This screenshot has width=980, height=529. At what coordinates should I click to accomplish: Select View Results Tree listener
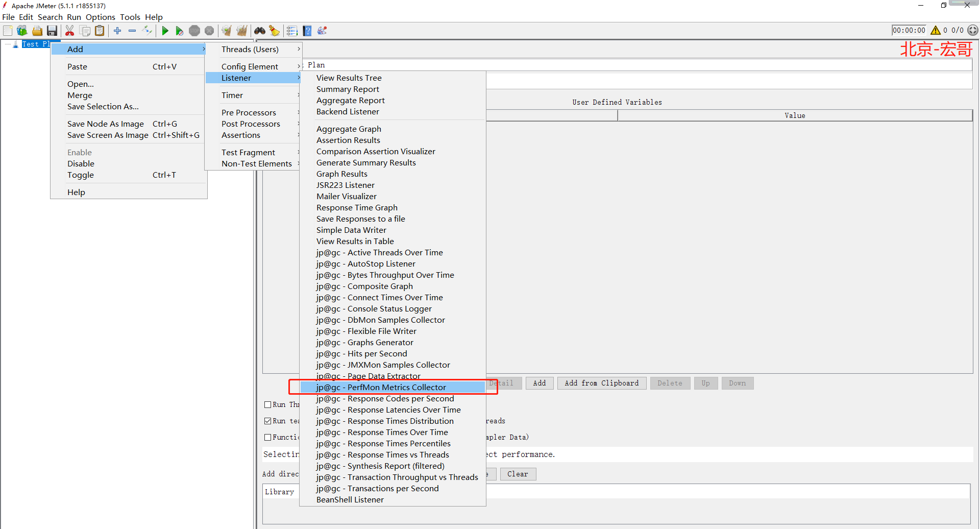point(393,78)
